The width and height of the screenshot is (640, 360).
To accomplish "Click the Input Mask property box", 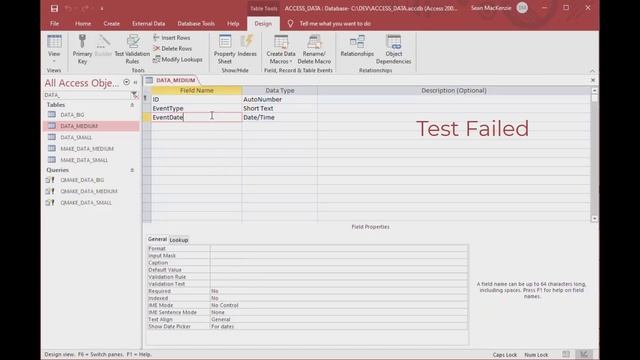I will pyautogui.click(x=339, y=256).
